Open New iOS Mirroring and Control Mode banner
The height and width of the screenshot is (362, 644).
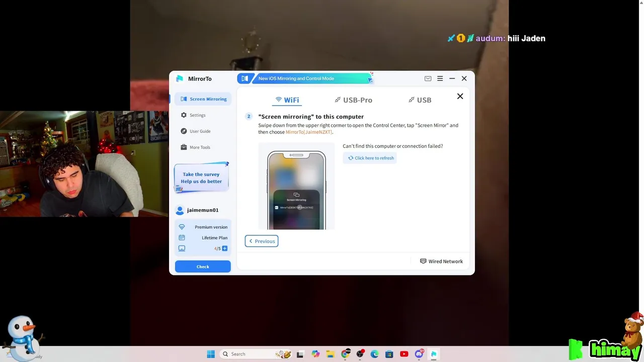[x=305, y=78]
